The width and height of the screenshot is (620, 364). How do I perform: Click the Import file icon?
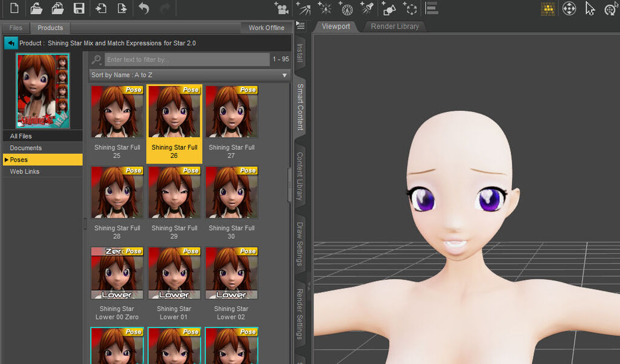(x=101, y=8)
